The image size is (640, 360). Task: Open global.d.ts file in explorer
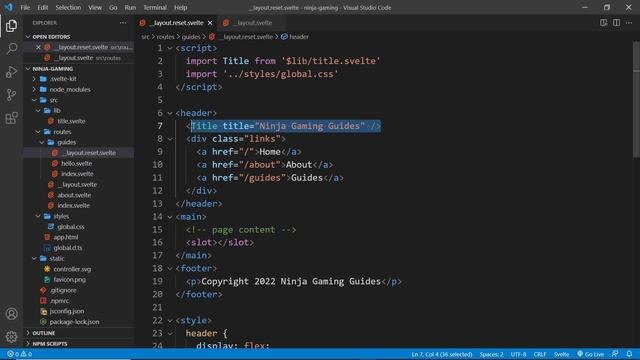click(67, 248)
